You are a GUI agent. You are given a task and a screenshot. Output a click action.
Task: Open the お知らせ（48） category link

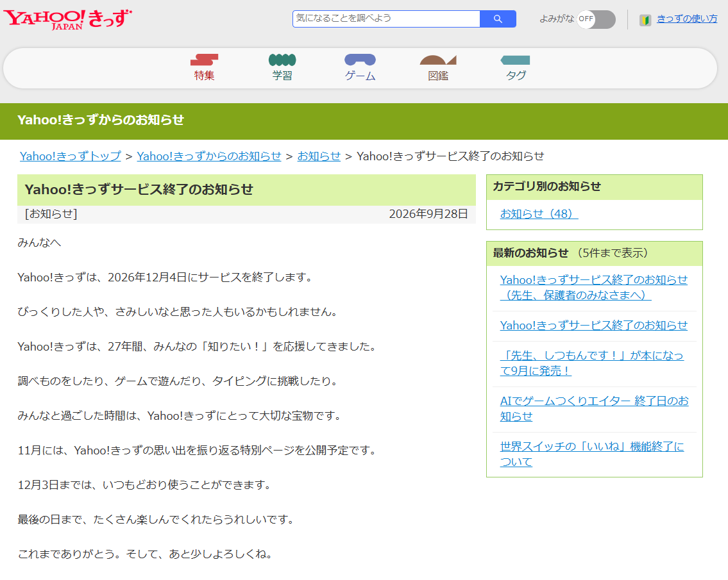coord(539,213)
